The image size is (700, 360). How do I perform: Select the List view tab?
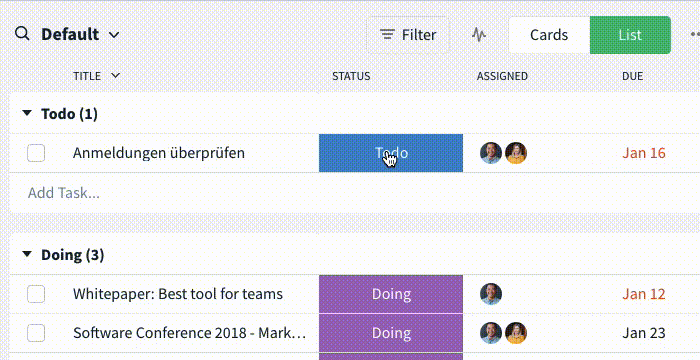click(630, 35)
